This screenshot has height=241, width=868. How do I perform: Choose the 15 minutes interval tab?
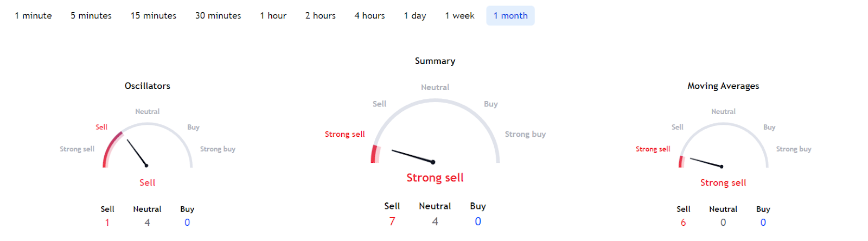(x=154, y=16)
